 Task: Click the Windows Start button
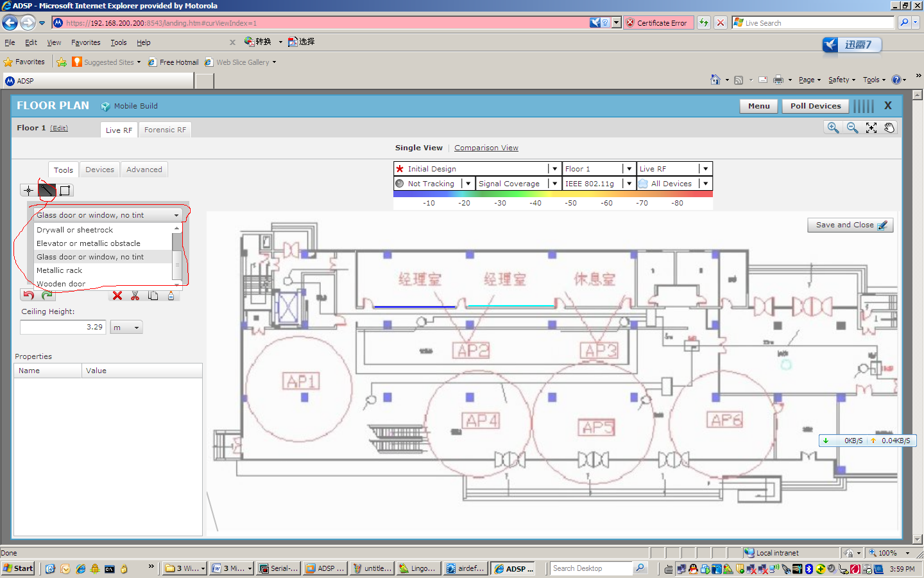pyautogui.click(x=19, y=568)
